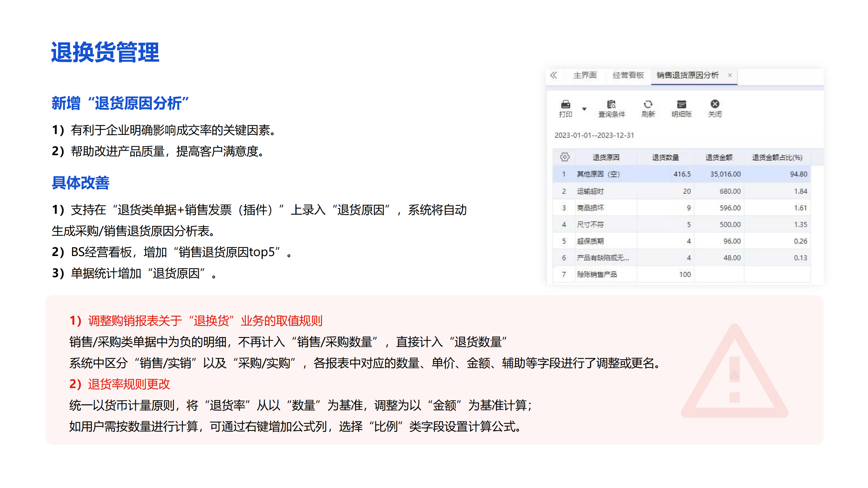Click the Close (关闭) toolbar icon
Image resolution: width=868 pixels, height=488 pixels.
715,104
